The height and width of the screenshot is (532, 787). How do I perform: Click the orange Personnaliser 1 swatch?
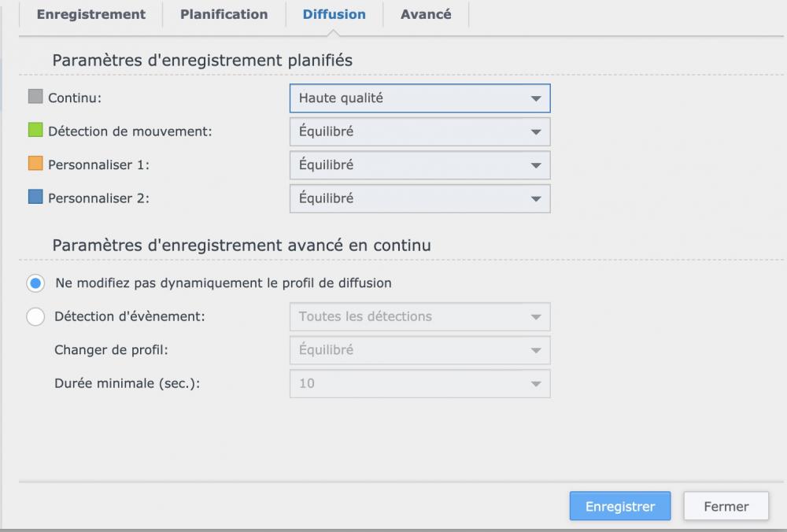point(35,164)
